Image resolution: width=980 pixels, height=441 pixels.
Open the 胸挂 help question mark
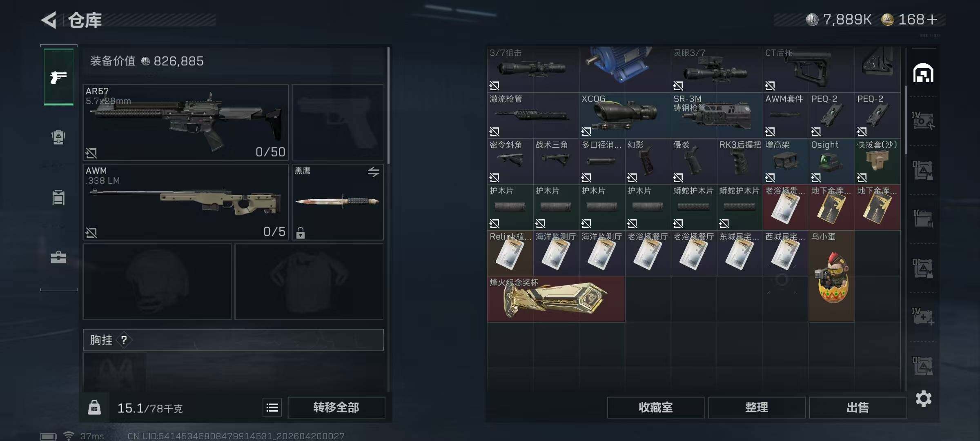point(124,340)
